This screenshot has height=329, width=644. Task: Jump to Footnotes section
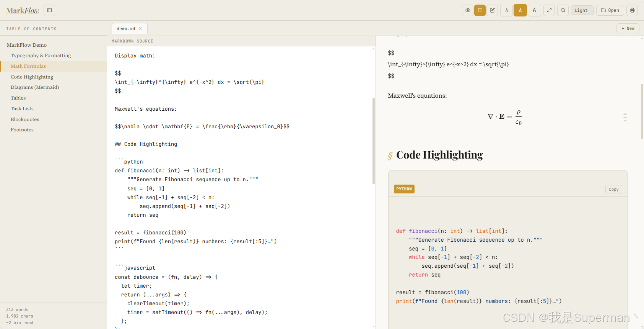[x=22, y=130]
